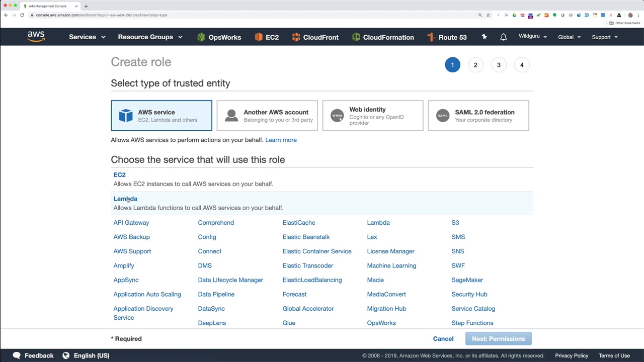Jump to step 2 indicator

(x=475, y=65)
